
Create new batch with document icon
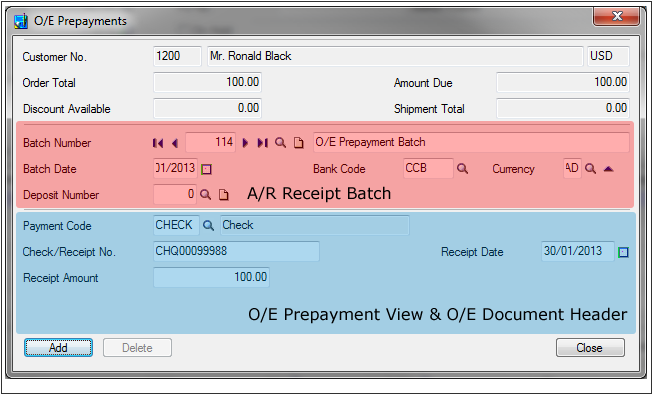coord(299,143)
